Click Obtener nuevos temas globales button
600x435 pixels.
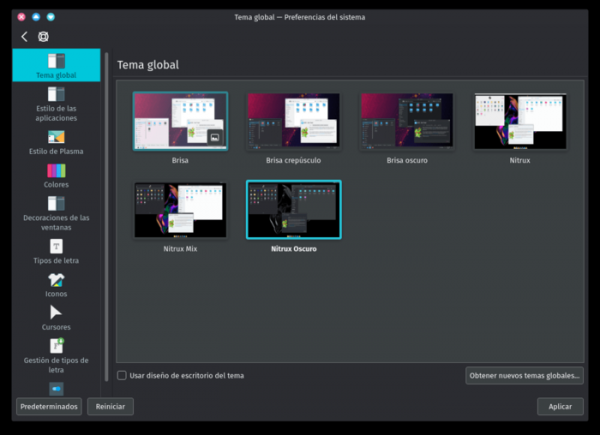pos(524,376)
